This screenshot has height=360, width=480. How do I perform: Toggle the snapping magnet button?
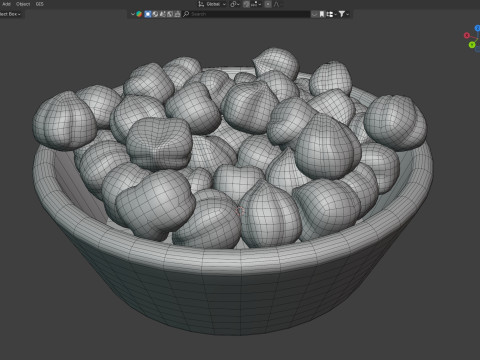coord(246,4)
